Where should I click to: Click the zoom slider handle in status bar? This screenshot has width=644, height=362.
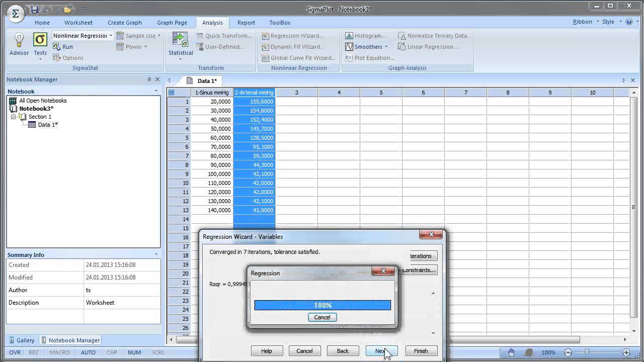coord(587,352)
